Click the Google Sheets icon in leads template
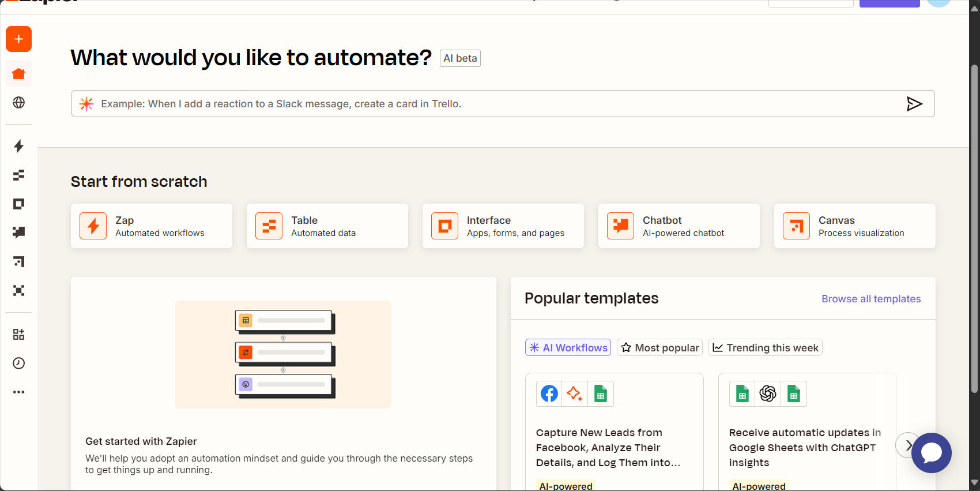The image size is (980, 491). click(600, 394)
